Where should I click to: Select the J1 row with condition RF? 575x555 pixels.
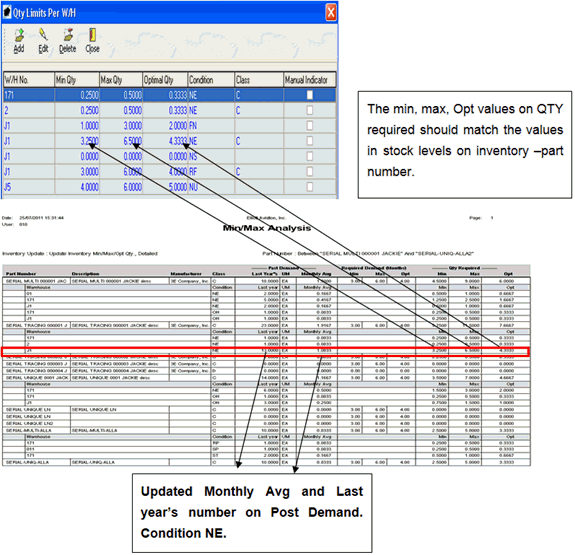[x=169, y=172]
